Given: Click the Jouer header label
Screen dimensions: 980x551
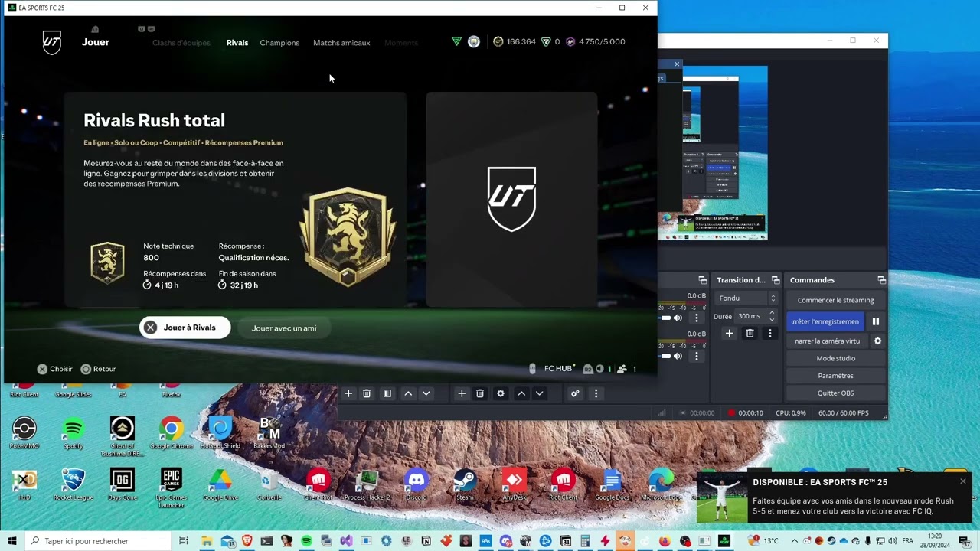Looking at the screenshot, I should [x=96, y=42].
